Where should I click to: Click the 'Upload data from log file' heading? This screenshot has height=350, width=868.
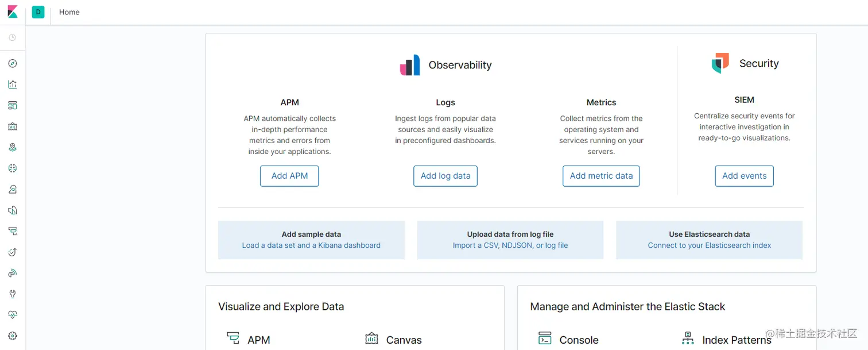510,234
